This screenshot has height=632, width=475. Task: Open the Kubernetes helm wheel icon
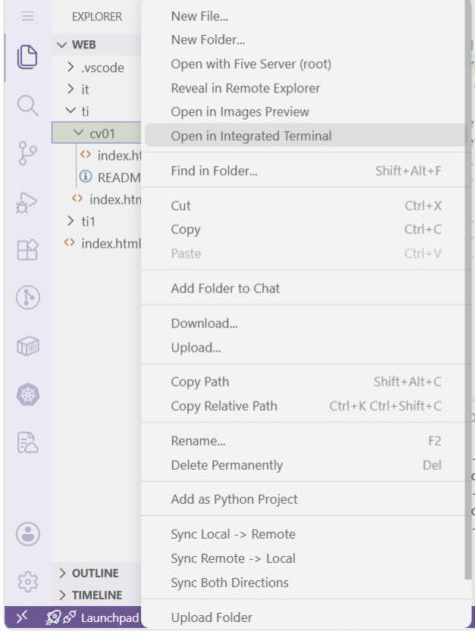pyautogui.click(x=28, y=394)
